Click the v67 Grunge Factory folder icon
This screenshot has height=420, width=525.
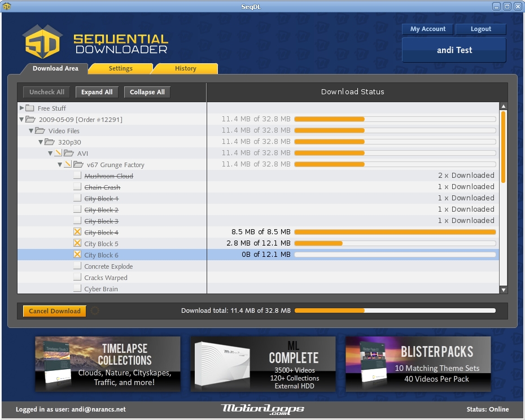pos(78,164)
